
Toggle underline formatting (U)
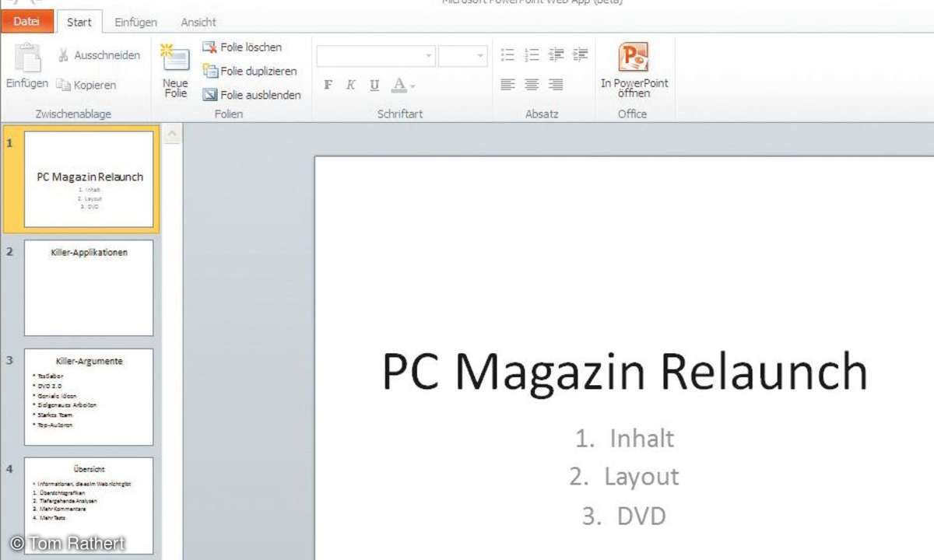point(374,85)
